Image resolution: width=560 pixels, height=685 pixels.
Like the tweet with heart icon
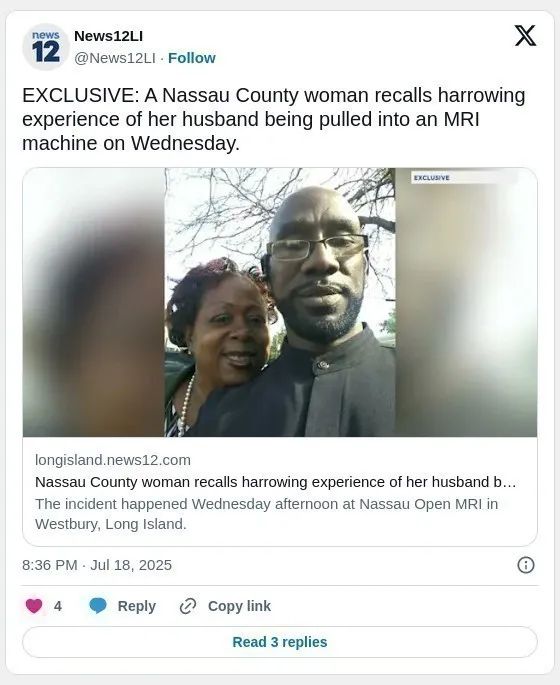pyautogui.click(x=34, y=606)
